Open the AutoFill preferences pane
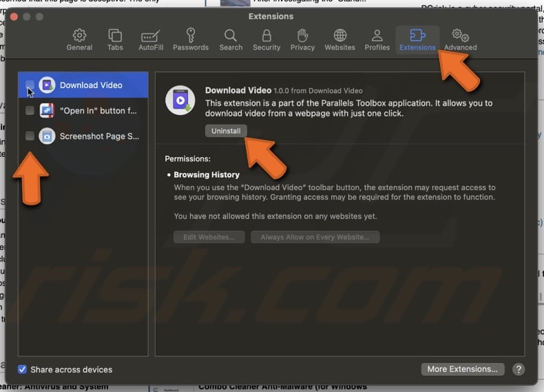The image size is (544, 392). pyautogui.click(x=151, y=40)
